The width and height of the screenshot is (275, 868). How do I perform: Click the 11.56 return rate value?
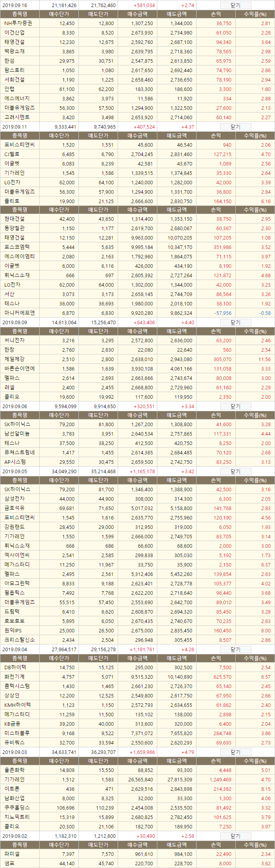(264, 360)
